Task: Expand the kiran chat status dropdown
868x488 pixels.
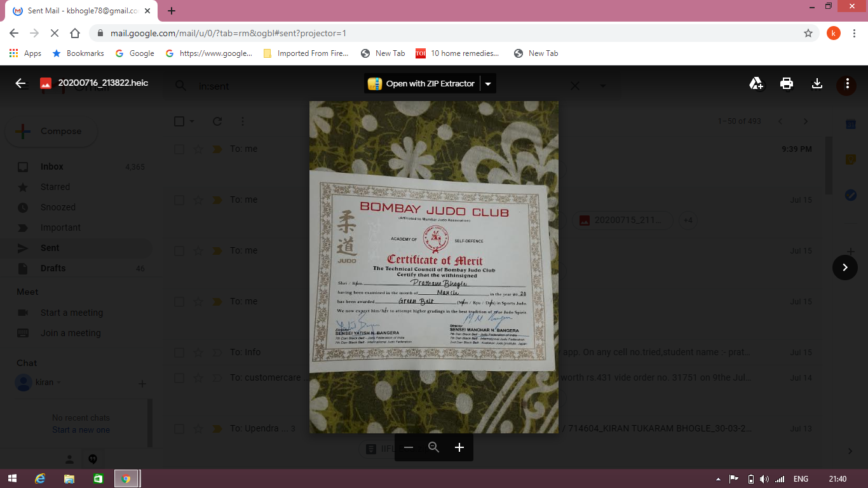Action: point(59,383)
